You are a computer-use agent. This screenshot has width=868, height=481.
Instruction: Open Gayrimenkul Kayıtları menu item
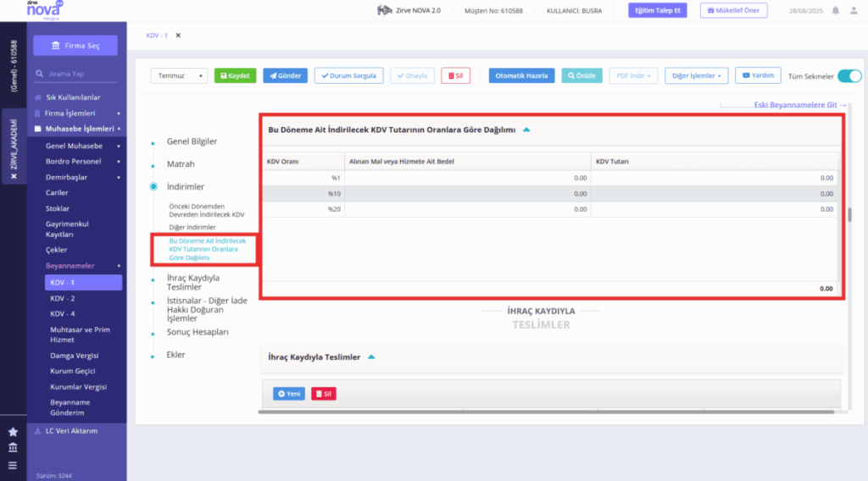click(67, 229)
